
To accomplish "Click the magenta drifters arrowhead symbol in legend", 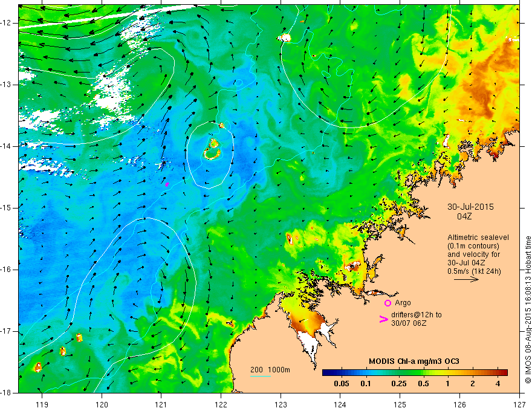I will (x=383, y=319).
